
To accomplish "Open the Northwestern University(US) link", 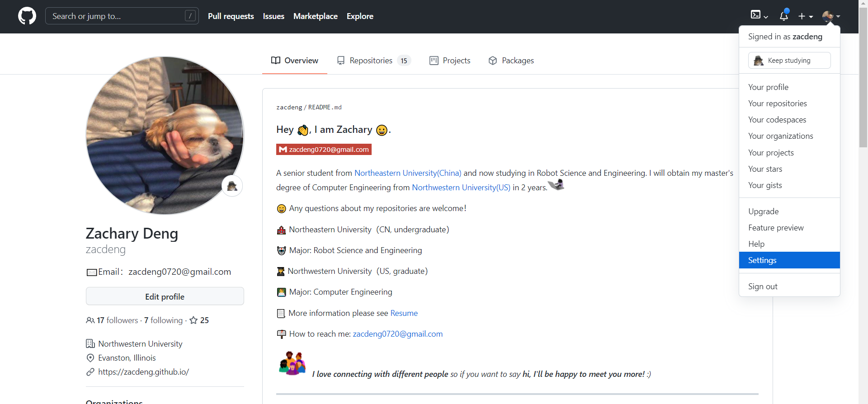I will coord(461,188).
